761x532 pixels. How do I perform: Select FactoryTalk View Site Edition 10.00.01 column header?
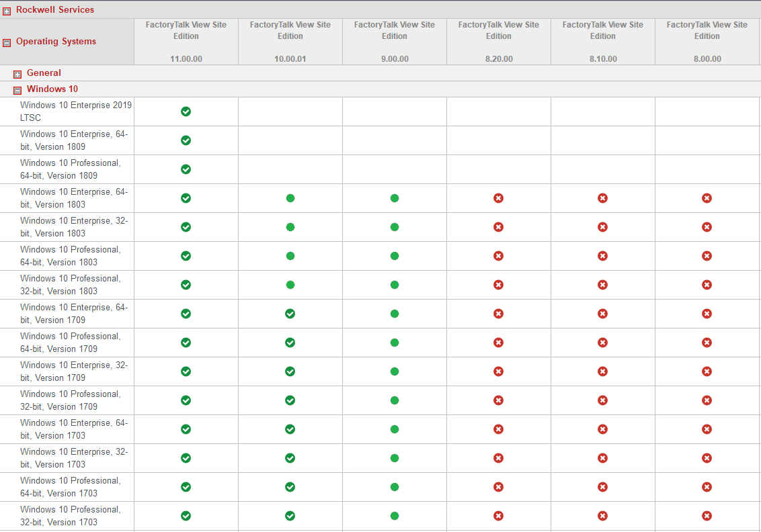click(x=290, y=42)
